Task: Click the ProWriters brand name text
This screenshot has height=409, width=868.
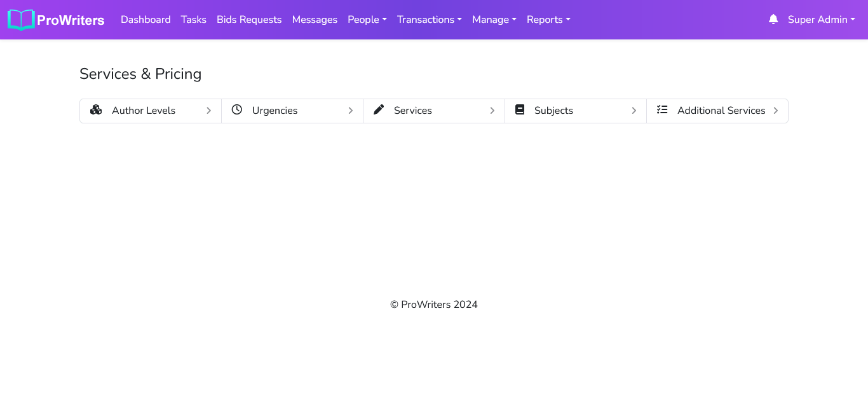Action: tap(71, 20)
